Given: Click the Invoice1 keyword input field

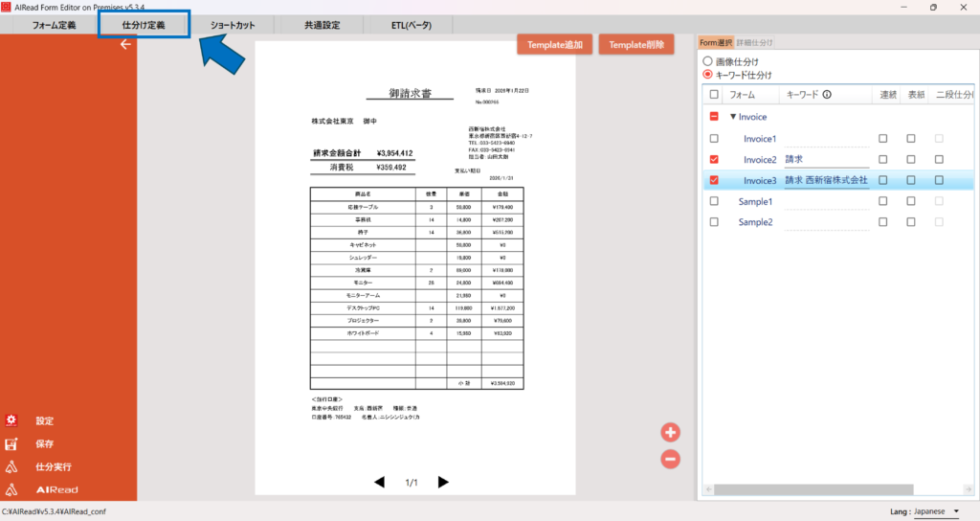Looking at the screenshot, I should tap(827, 139).
